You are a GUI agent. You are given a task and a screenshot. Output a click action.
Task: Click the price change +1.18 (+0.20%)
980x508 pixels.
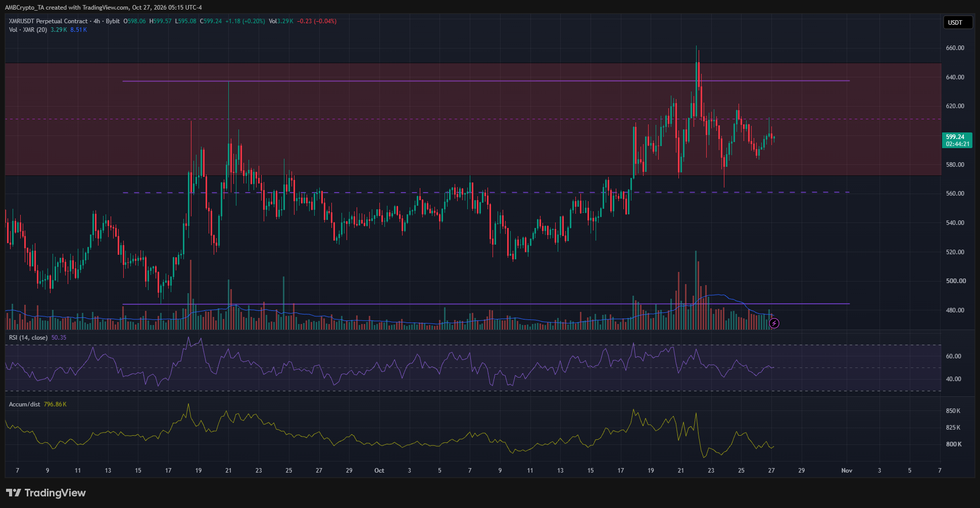(245, 21)
